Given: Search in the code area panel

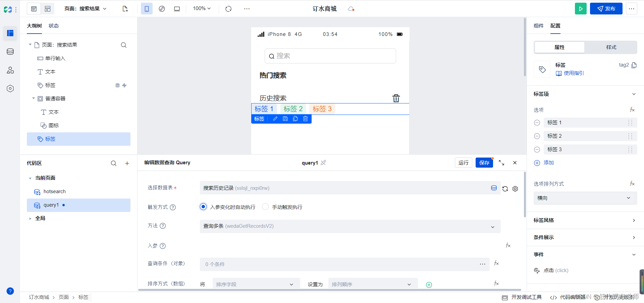Looking at the screenshot, I should pyautogui.click(x=114, y=163).
